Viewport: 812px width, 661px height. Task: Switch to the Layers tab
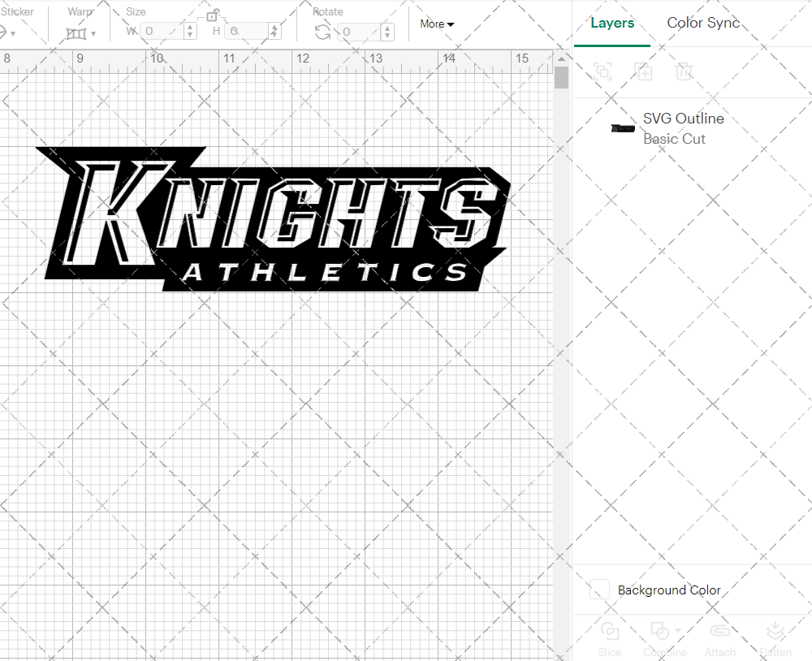click(612, 23)
